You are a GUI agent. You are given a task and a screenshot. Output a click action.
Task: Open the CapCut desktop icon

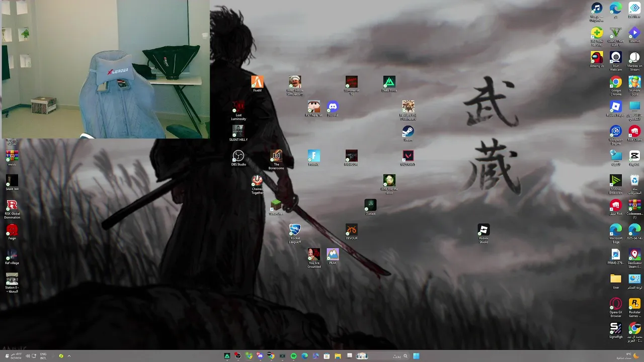634,158
